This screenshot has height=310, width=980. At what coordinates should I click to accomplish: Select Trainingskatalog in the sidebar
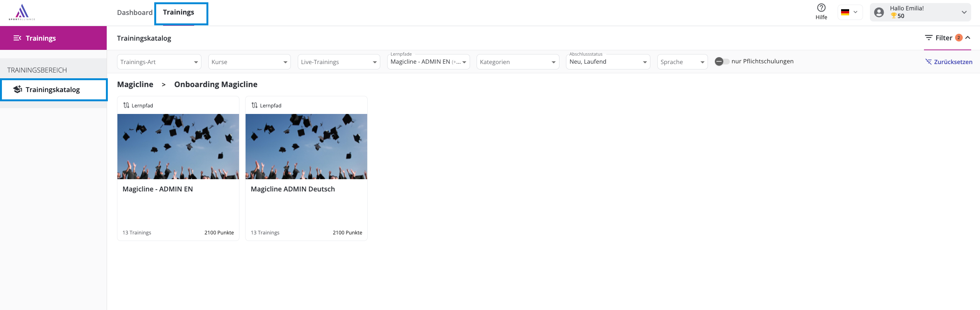54,90
